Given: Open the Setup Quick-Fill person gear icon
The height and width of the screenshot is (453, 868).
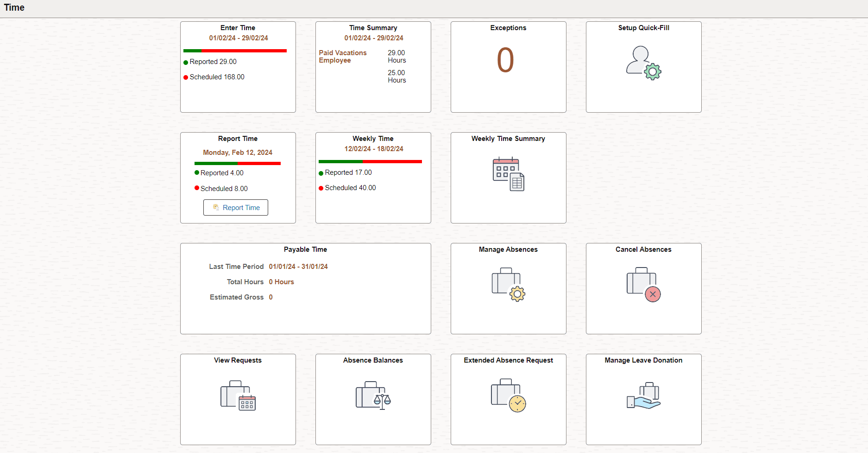Looking at the screenshot, I should (x=643, y=63).
